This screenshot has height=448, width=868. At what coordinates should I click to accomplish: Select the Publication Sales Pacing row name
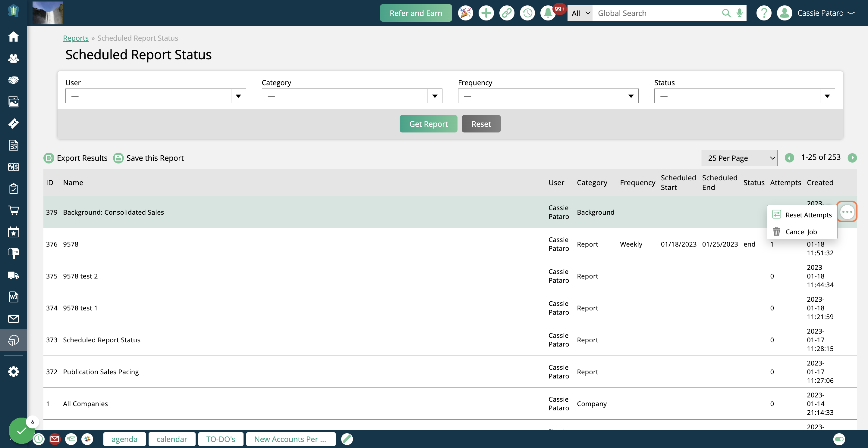pyautogui.click(x=101, y=372)
